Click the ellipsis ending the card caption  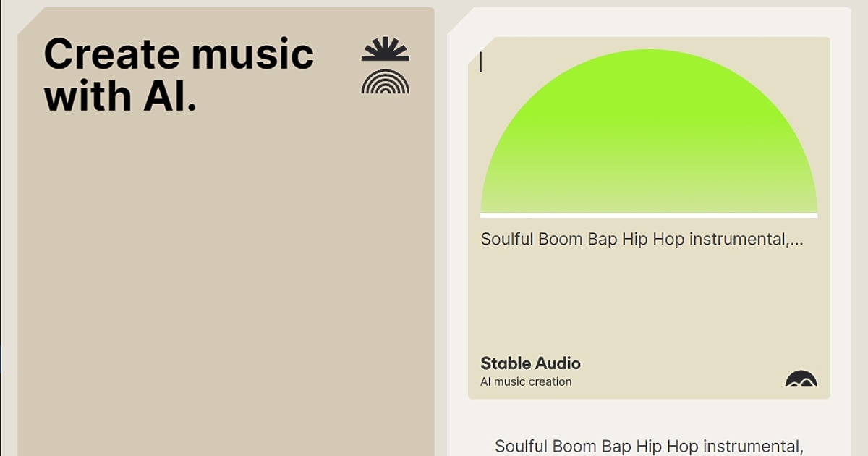pos(796,240)
